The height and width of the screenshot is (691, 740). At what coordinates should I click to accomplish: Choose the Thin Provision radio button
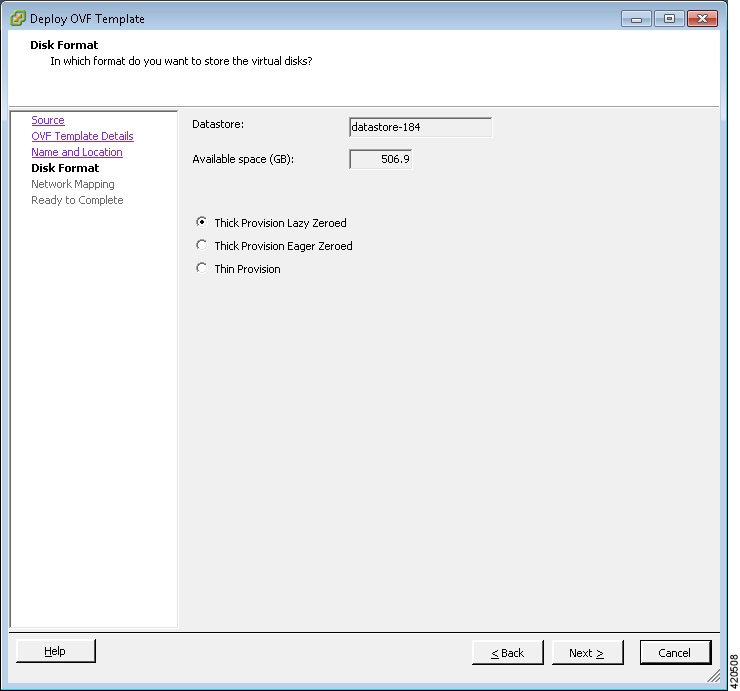coord(202,268)
